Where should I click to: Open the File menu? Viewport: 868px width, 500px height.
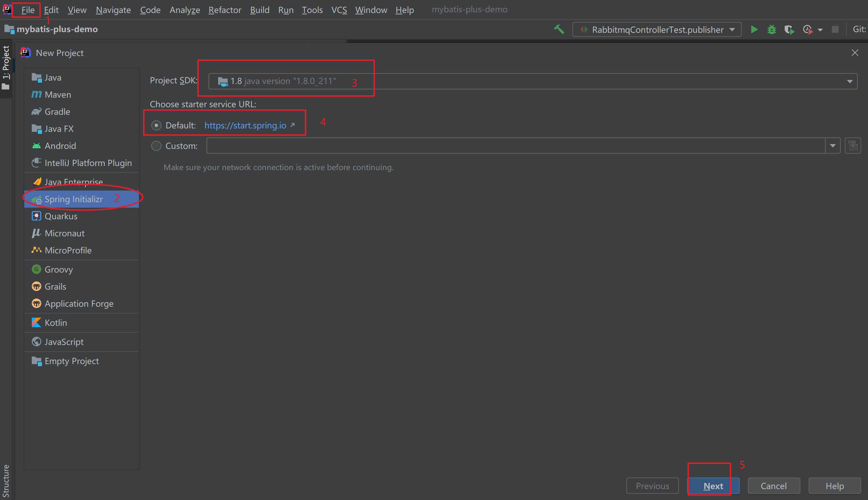[28, 10]
